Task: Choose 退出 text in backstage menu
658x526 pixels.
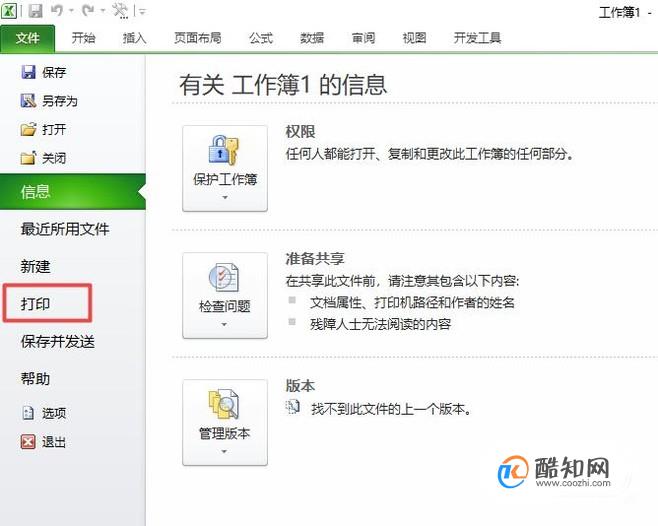Action: pyautogui.click(x=54, y=442)
